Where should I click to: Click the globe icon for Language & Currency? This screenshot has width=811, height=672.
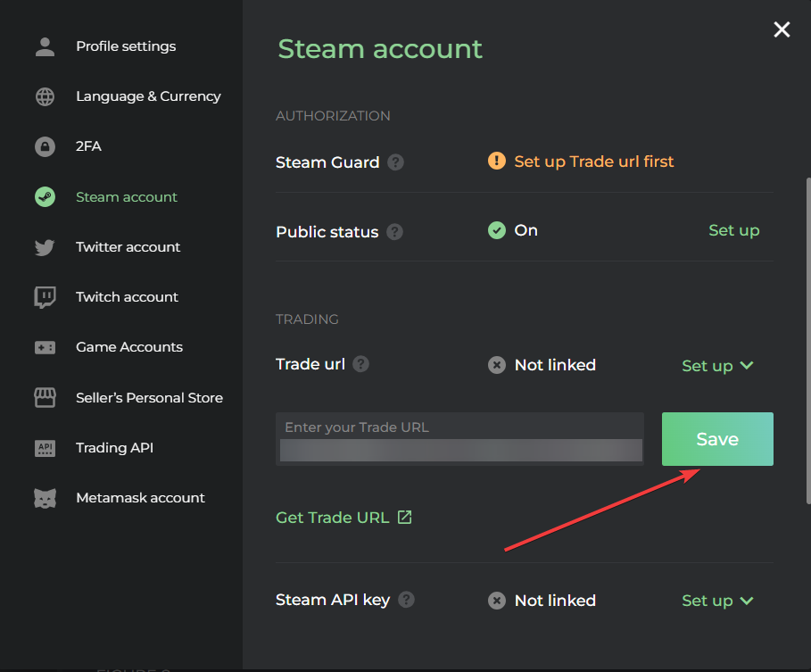[x=45, y=96]
